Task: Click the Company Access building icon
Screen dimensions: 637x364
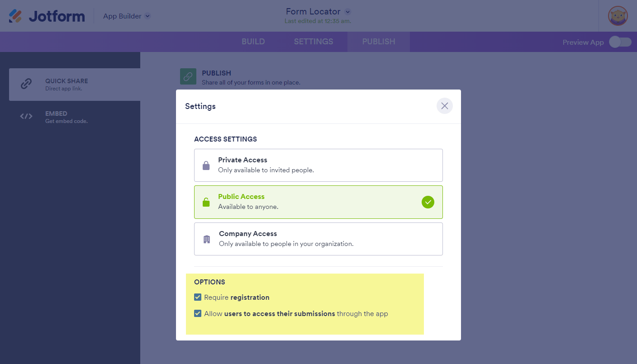Action: pos(207,239)
